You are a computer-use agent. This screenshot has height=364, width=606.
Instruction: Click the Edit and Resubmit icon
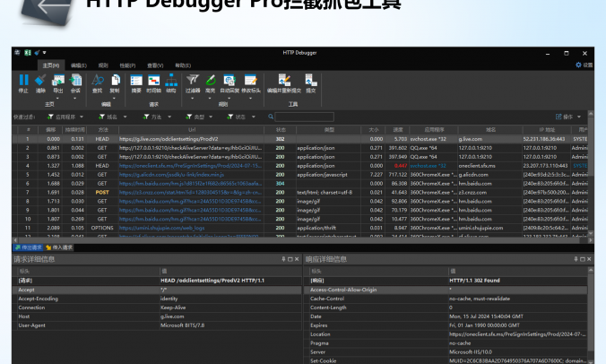[x=284, y=80]
